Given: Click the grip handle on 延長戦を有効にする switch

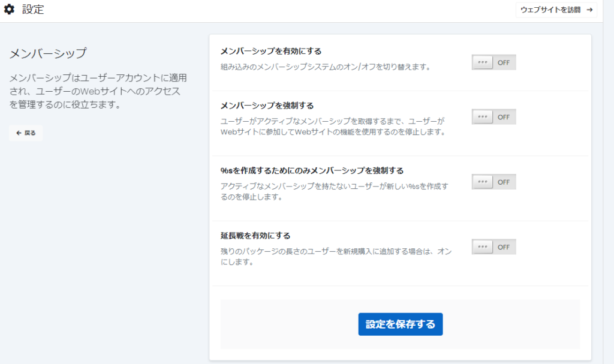Looking at the screenshot, I should (x=482, y=247).
